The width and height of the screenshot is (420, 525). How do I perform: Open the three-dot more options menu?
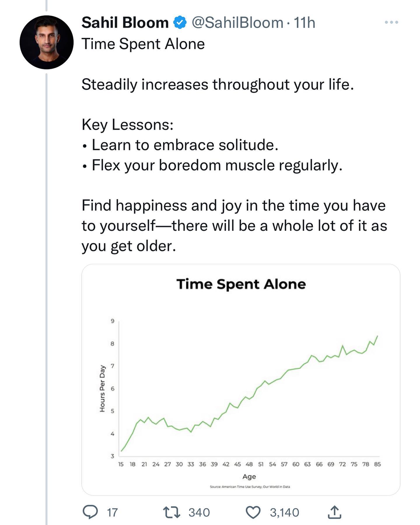click(x=391, y=22)
